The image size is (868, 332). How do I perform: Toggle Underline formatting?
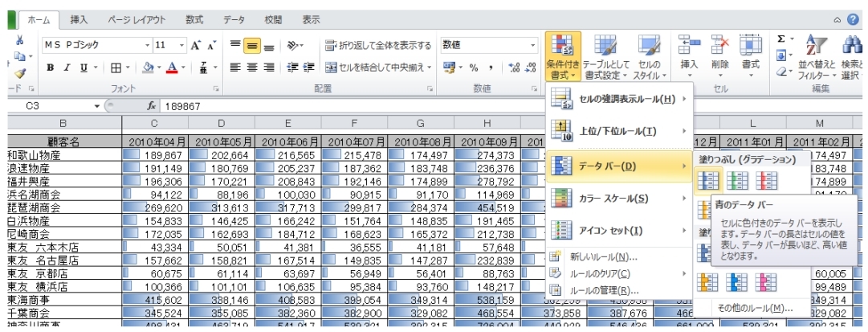pos(84,68)
